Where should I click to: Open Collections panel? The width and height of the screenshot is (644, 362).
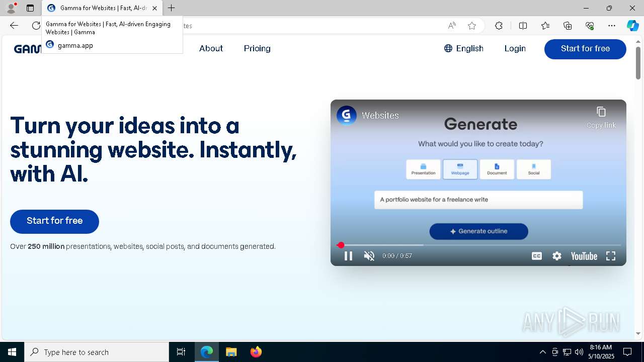tap(568, 26)
